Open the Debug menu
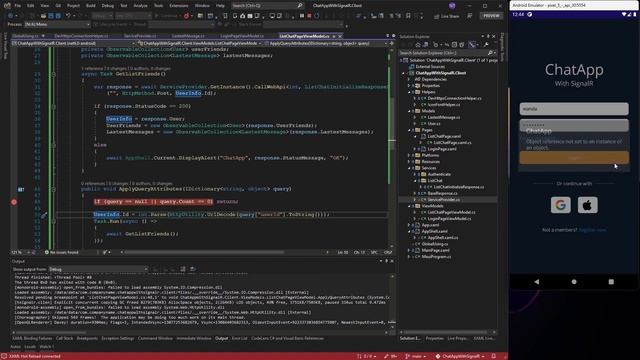The height and width of the screenshot is (360, 640). [x=108, y=6]
